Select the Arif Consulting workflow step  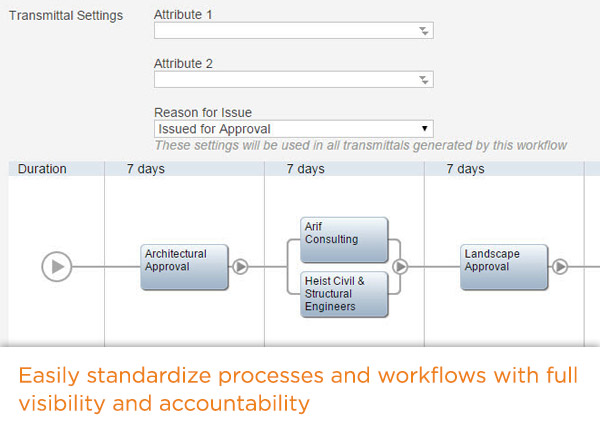click(x=344, y=240)
